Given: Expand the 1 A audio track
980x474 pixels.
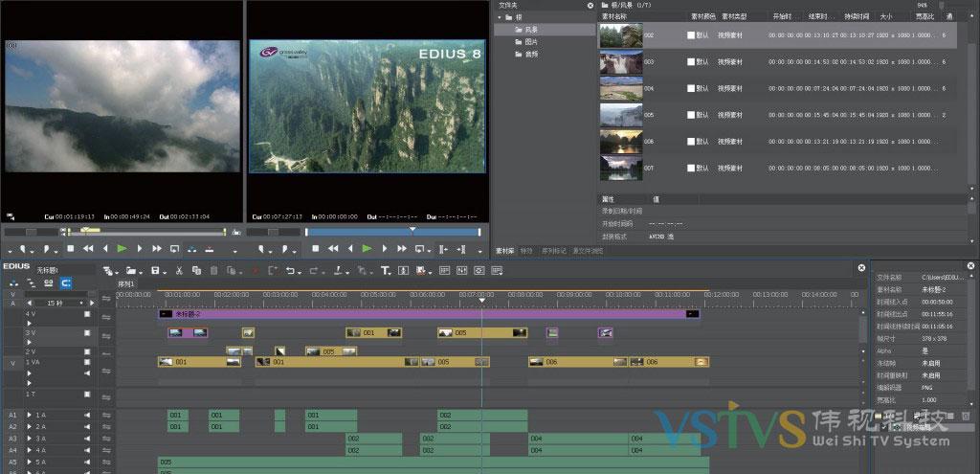Looking at the screenshot, I should pos(30,415).
